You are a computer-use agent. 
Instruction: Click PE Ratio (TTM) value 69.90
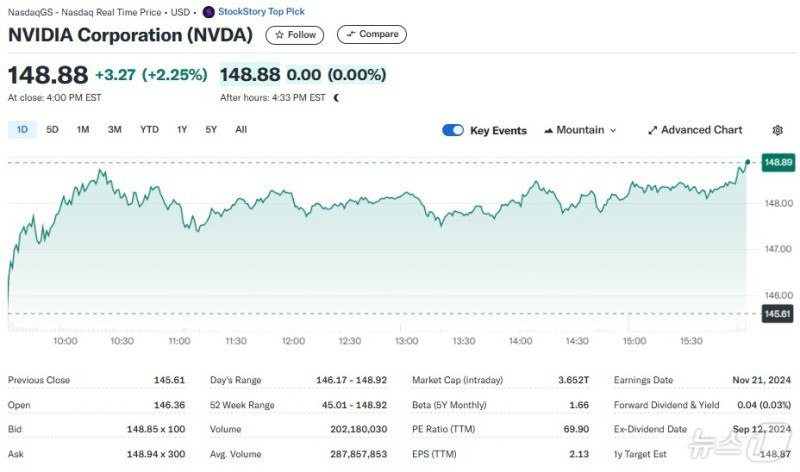576,429
